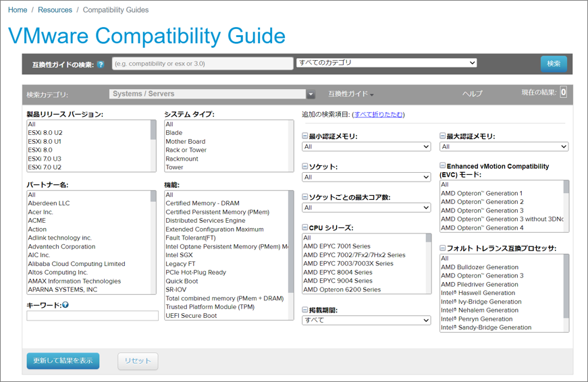Click the 検索 button
This screenshot has height=382, width=588.
point(554,63)
